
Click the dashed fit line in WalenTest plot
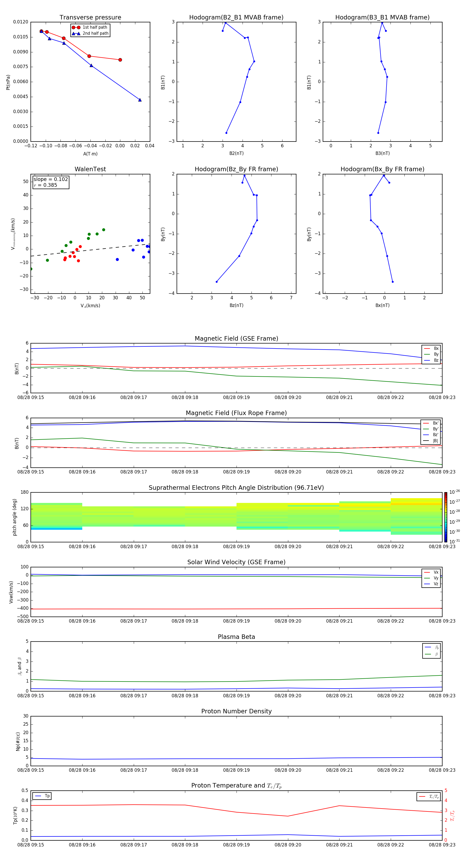(x=90, y=250)
